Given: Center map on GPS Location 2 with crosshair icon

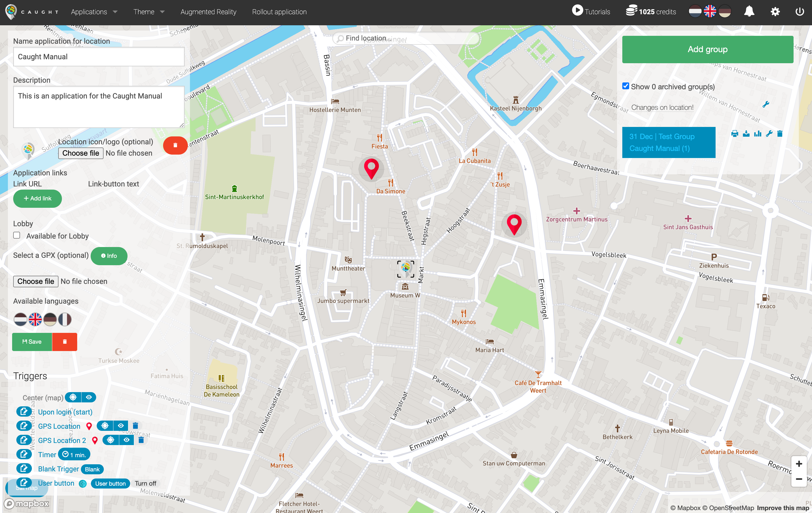Looking at the screenshot, I should coord(111,440).
